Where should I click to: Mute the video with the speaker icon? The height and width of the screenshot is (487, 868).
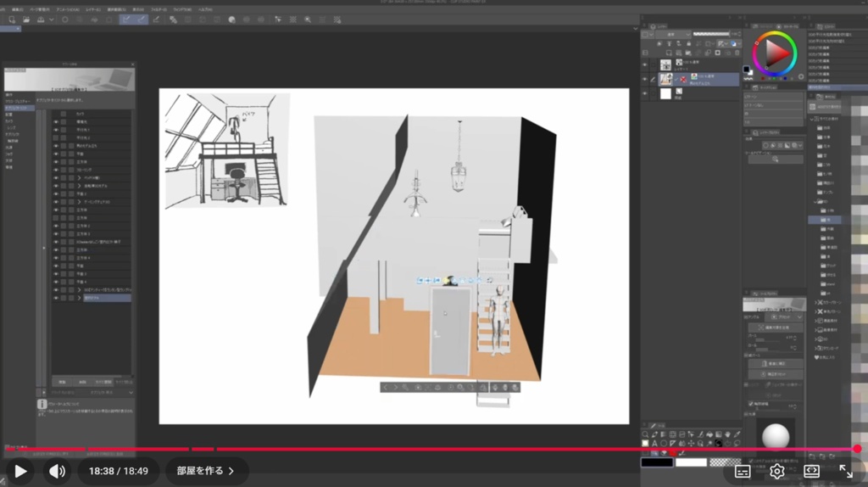pyautogui.click(x=57, y=471)
